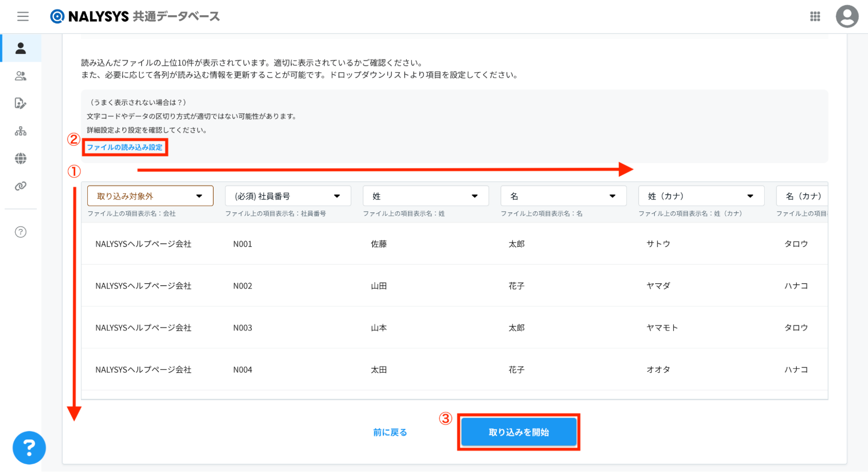Click the outlined help circle sidebar icon
868x472 pixels.
tap(20, 232)
